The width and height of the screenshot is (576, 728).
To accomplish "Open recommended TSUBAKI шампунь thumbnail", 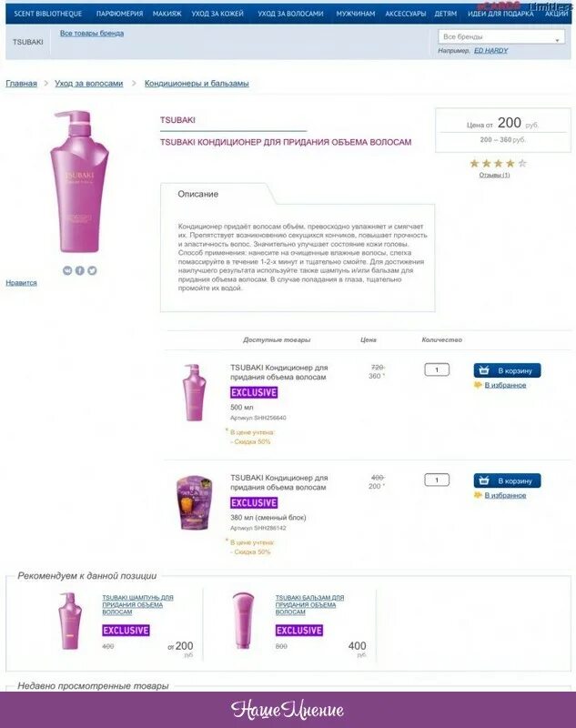I will 70,621.
